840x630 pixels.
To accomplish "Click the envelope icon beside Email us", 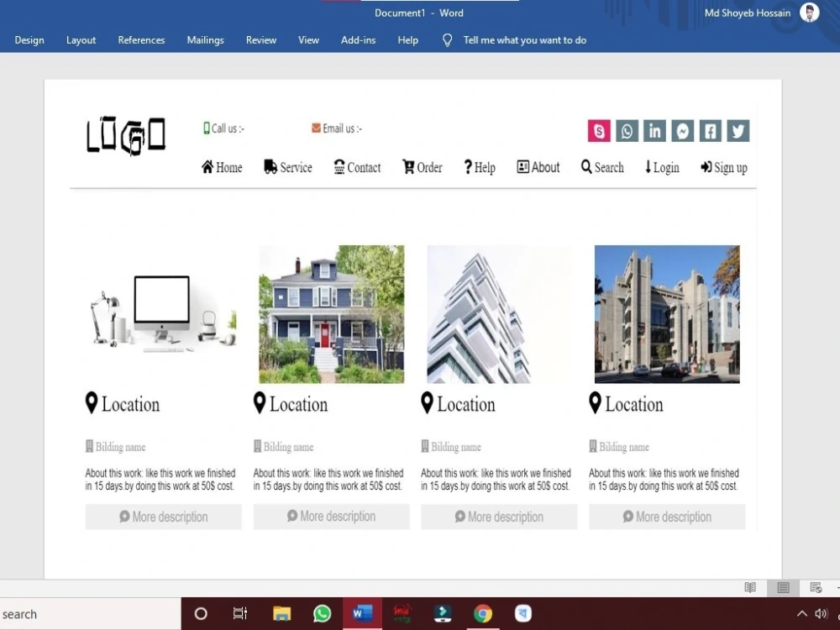I will 316,128.
